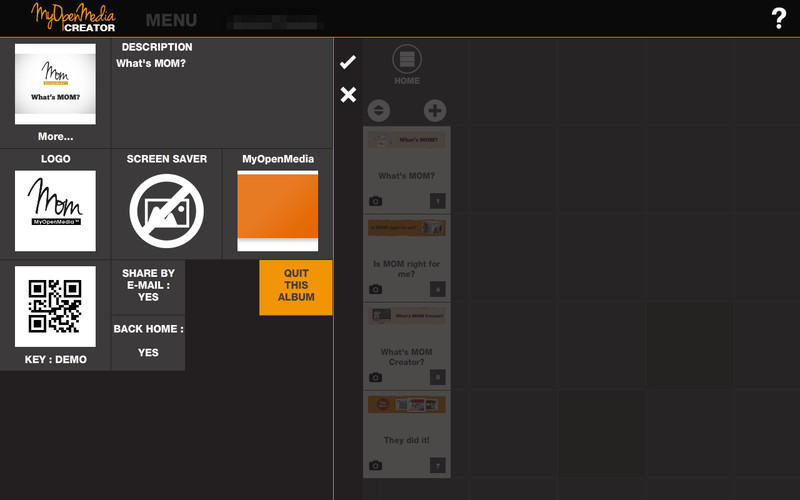Click the QUIT THIS ALBUM button
The height and width of the screenshot is (500, 800).
click(296, 287)
